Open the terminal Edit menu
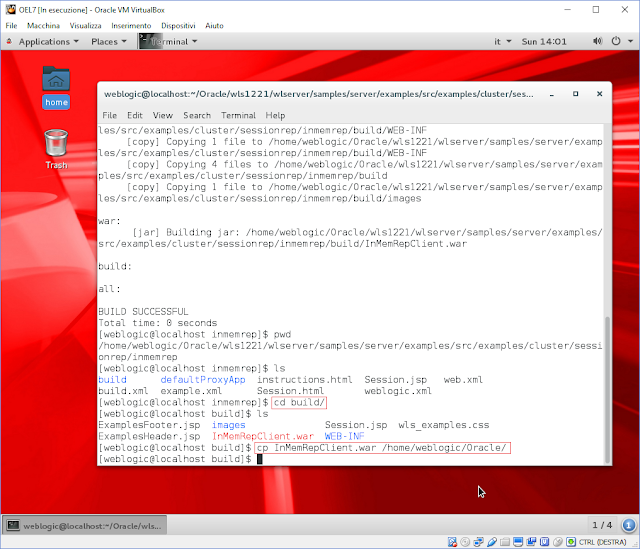Image resolution: width=640 pixels, height=549 pixels. click(135, 116)
